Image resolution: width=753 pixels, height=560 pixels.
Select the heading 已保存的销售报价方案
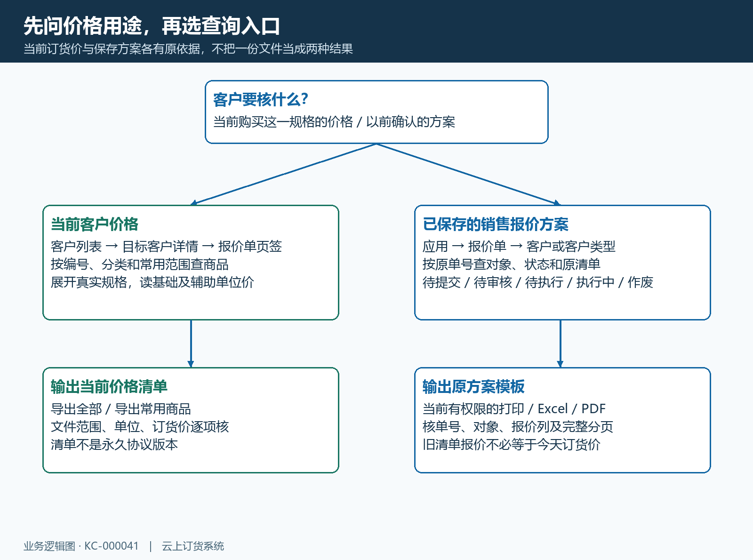496,224
